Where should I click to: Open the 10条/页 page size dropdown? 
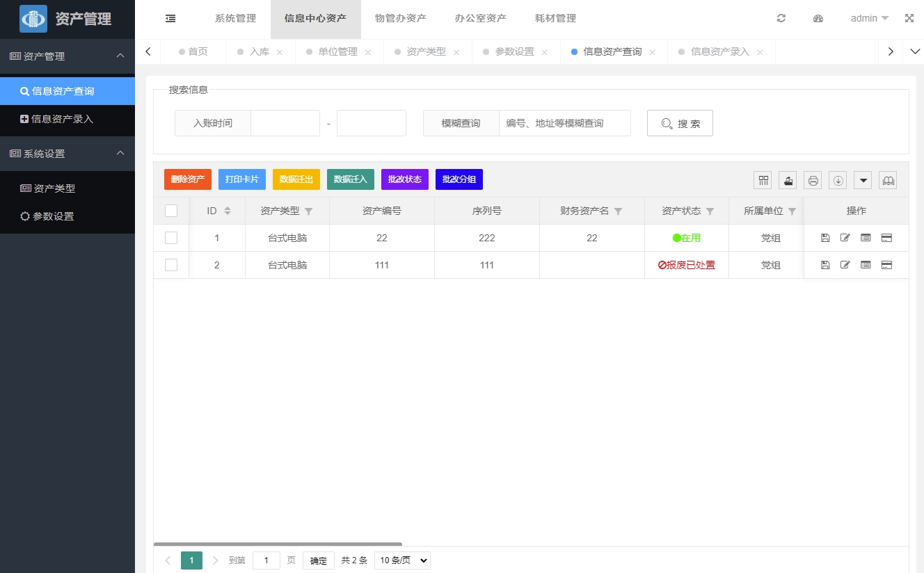[x=402, y=560]
